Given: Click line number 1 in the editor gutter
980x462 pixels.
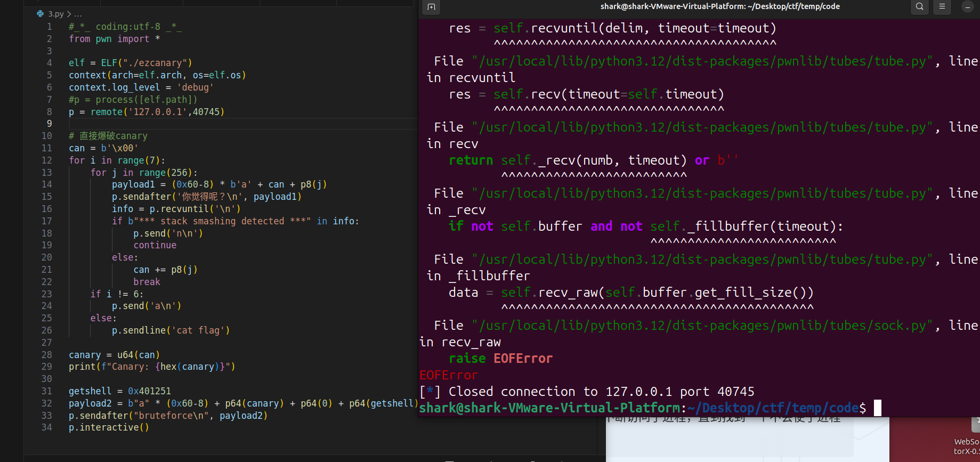Looking at the screenshot, I should pyautogui.click(x=49, y=27).
